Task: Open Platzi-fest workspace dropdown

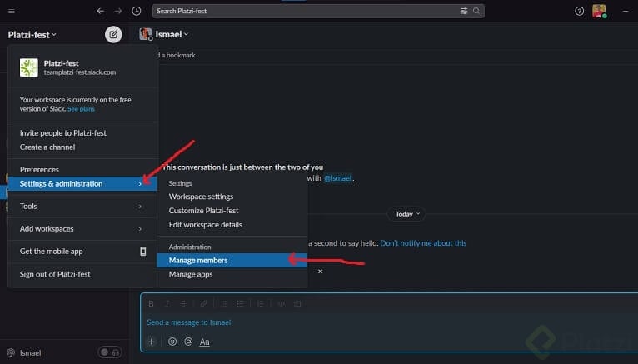Action: 32,35
